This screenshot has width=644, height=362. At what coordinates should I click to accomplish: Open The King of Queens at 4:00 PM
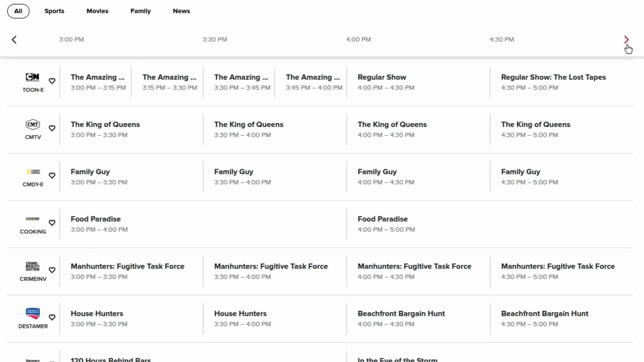pos(418,129)
